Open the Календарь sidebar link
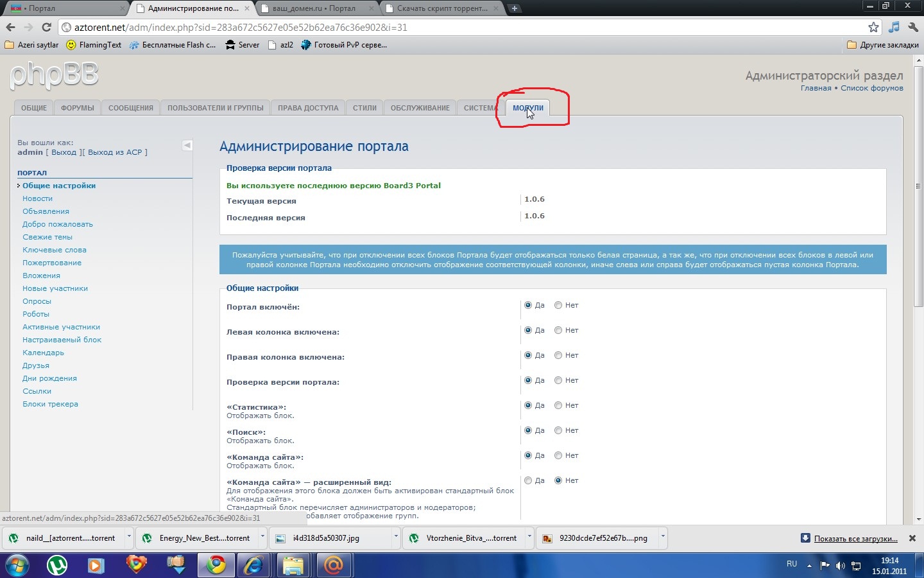924x578 pixels. (43, 353)
